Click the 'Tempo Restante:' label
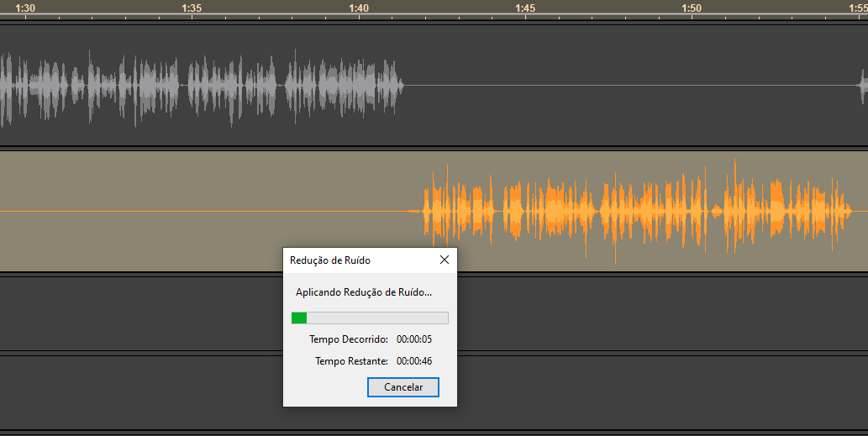868x436 pixels. 351,361
